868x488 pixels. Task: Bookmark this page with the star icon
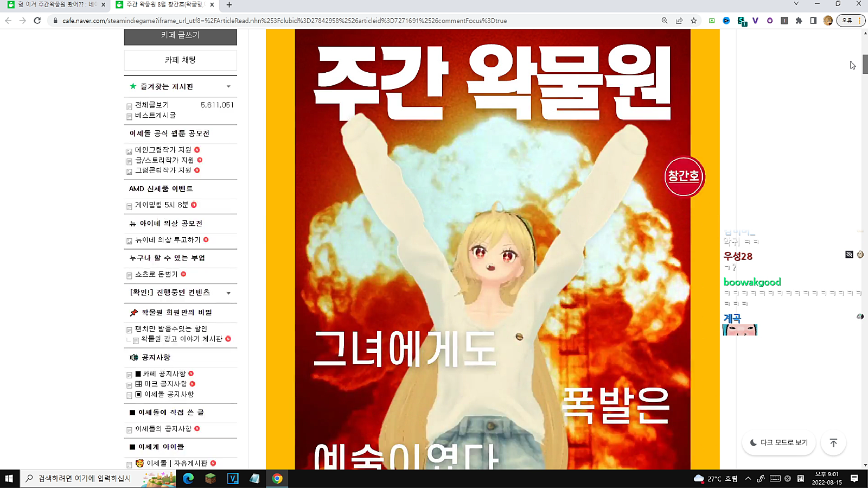tap(693, 21)
